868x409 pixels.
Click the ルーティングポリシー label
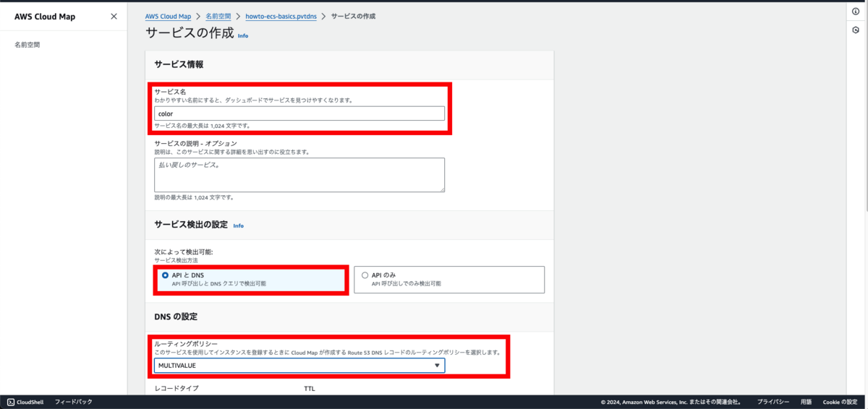coord(187,344)
